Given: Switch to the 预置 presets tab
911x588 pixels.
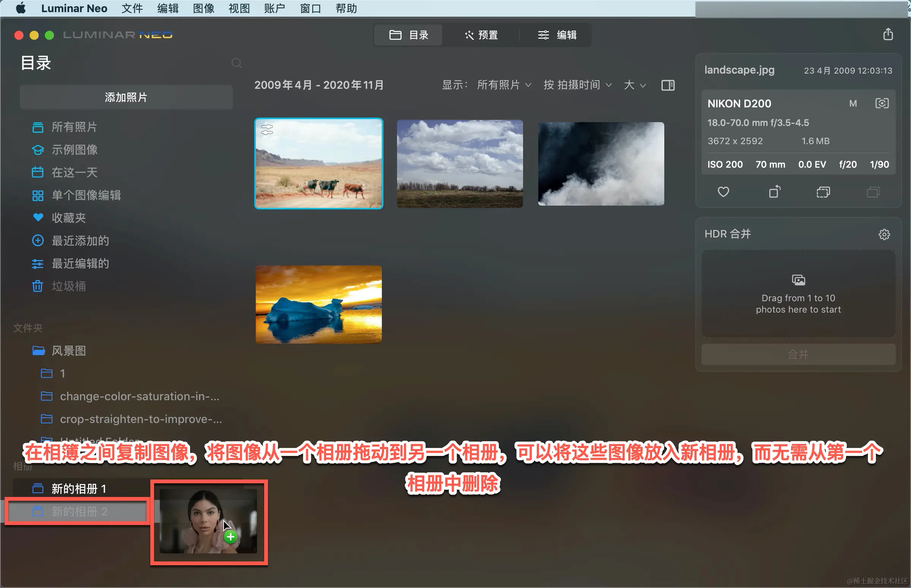Looking at the screenshot, I should [481, 35].
